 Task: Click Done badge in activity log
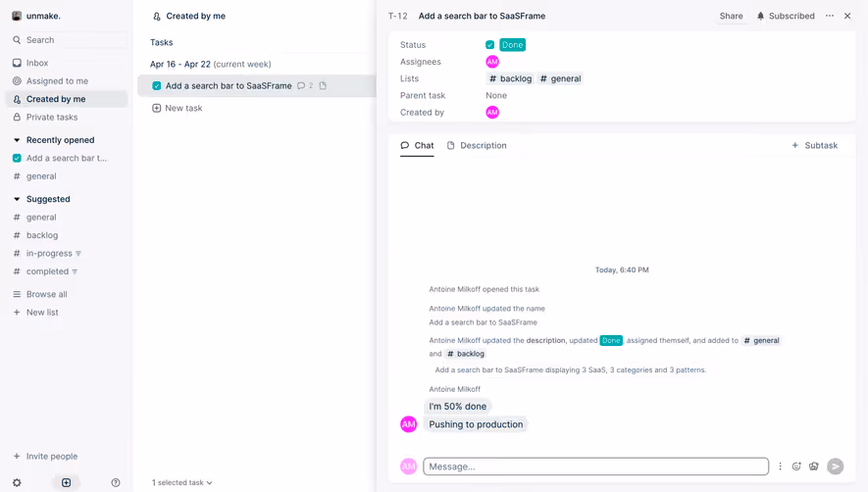coord(611,340)
